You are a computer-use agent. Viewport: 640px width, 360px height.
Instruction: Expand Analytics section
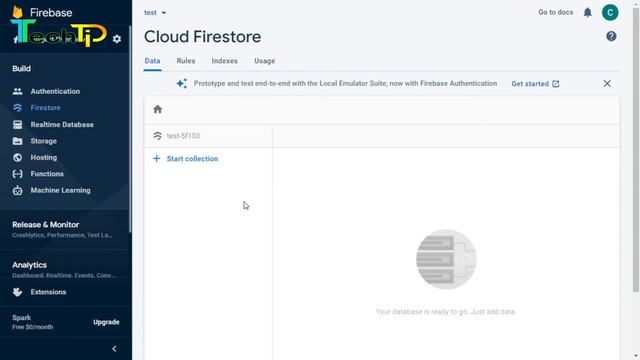[65, 269]
